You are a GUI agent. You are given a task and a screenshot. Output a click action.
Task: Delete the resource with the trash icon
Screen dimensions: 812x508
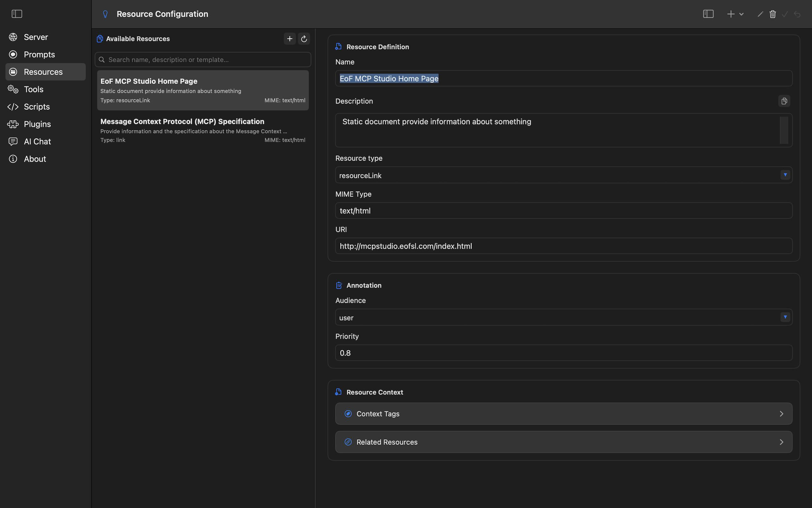click(773, 14)
